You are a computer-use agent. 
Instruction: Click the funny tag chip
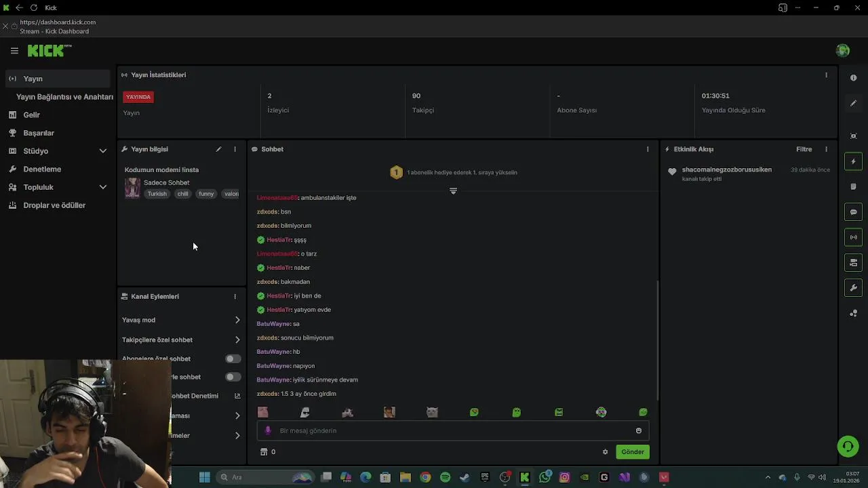206,194
